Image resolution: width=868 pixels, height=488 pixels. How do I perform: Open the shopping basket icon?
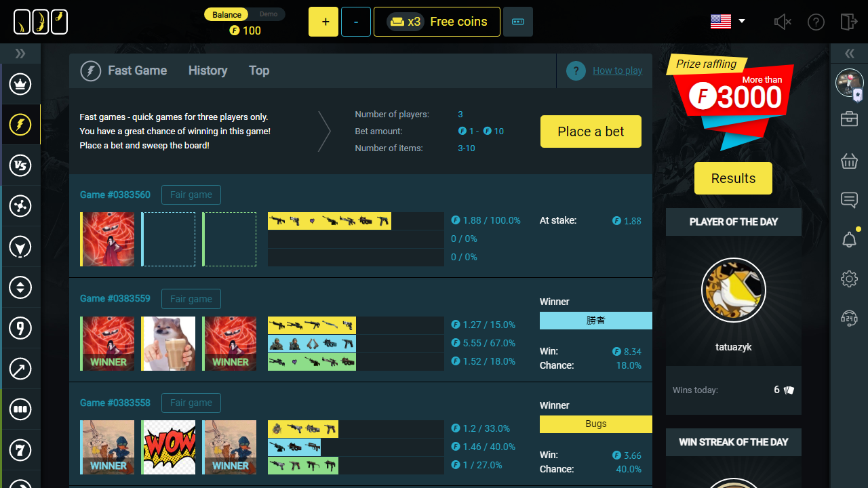[849, 161]
